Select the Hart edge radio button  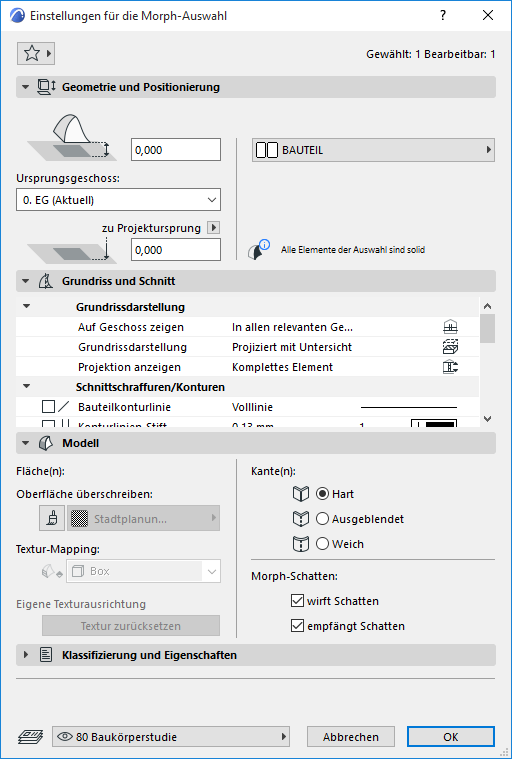pos(322,494)
